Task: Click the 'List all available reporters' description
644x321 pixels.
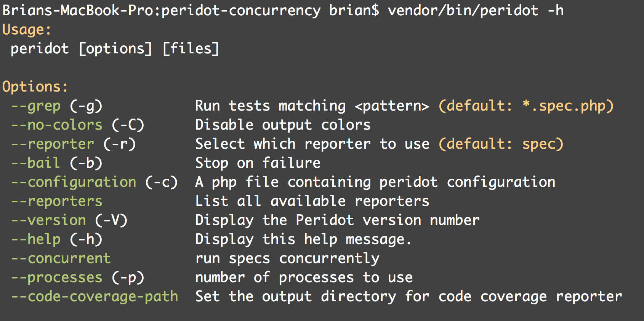Action: click(x=312, y=201)
